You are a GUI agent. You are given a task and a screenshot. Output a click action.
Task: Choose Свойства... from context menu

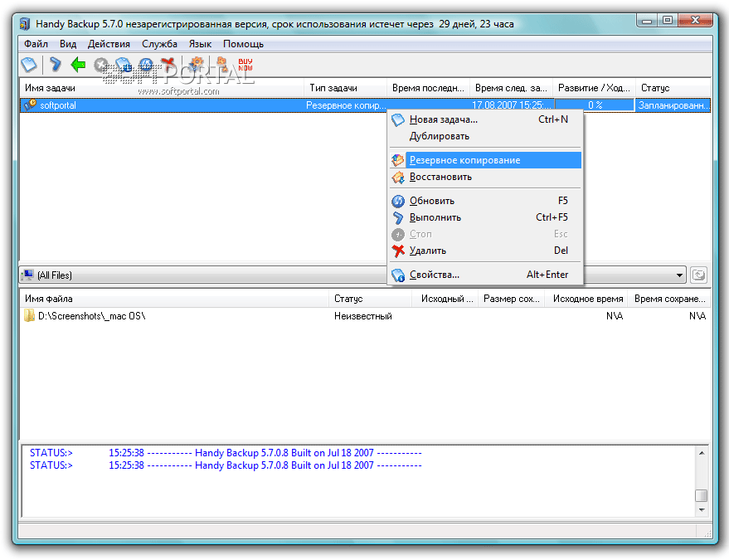(485, 275)
